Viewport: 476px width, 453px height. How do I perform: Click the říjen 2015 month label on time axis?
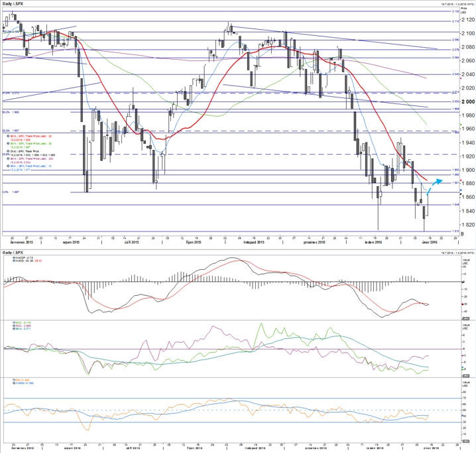193,242
